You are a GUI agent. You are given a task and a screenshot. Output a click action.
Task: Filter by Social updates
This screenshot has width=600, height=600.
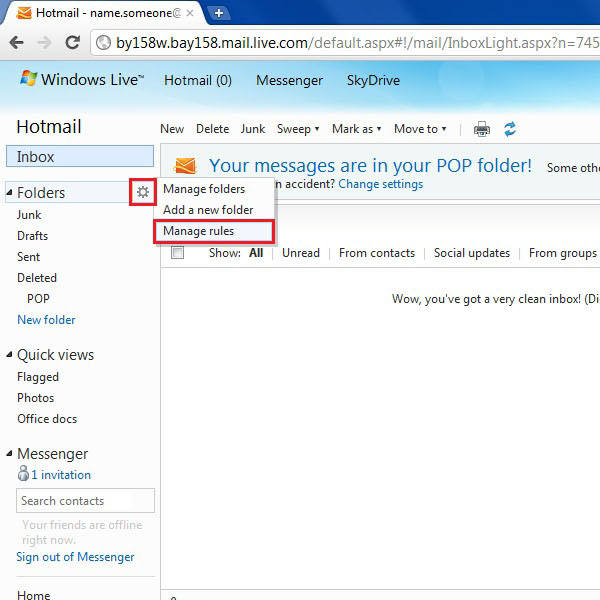click(472, 253)
